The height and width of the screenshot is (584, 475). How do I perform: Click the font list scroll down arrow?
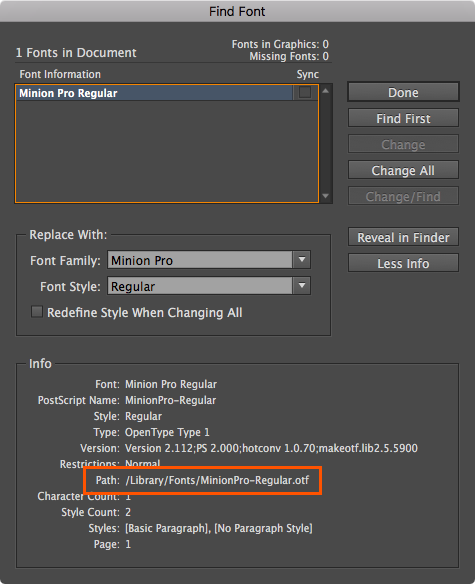(x=326, y=196)
